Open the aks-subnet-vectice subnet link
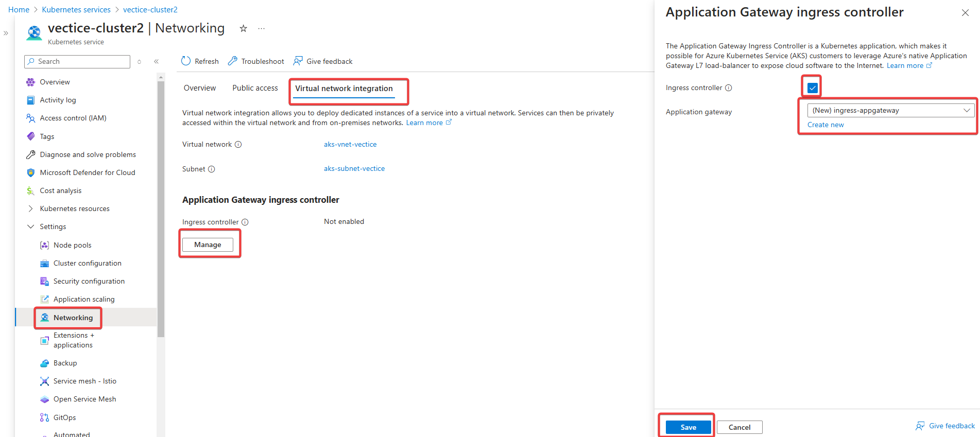980x437 pixels. [x=354, y=169]
